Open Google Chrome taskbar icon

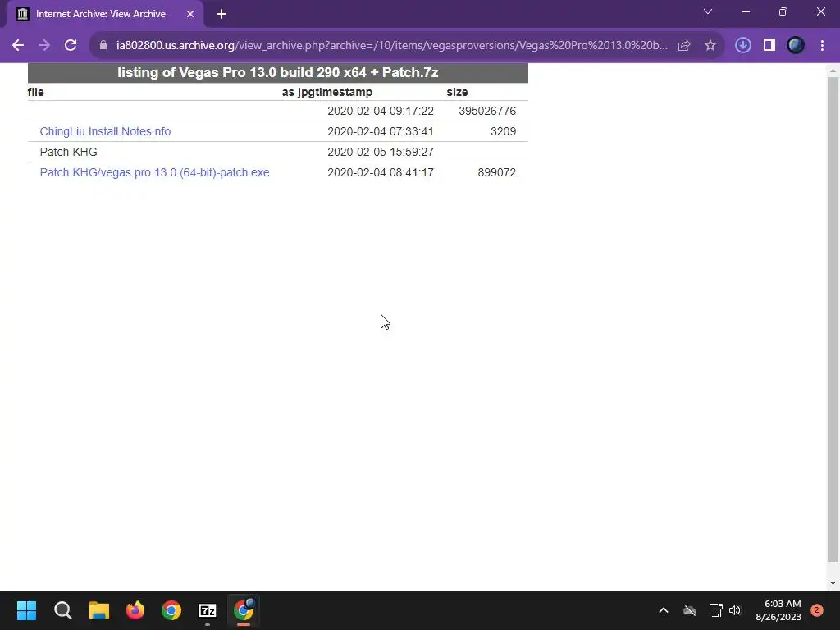pos(171,610)
